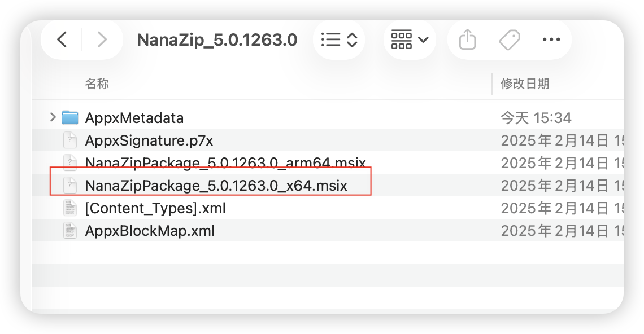Click the AppxBlockMap.xml document icon
Image resolution: width=644 pixels, height=334 pixels.
69,230
